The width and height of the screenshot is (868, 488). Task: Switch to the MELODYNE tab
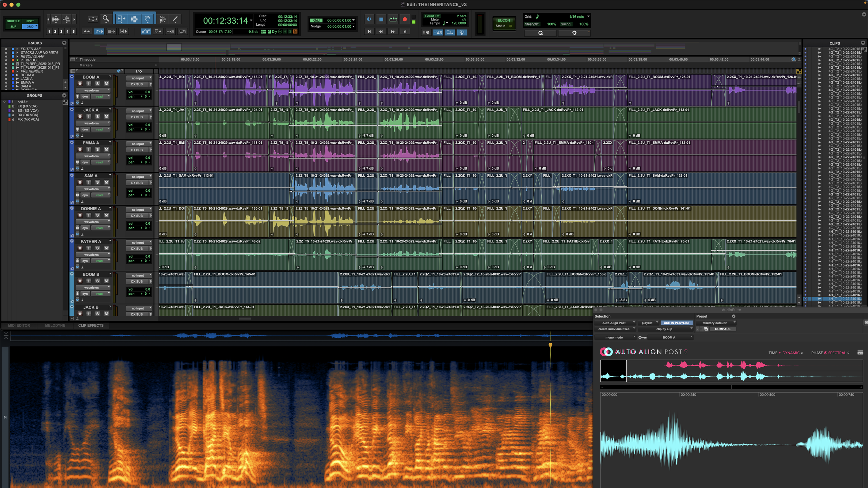[x=55, y=326]
